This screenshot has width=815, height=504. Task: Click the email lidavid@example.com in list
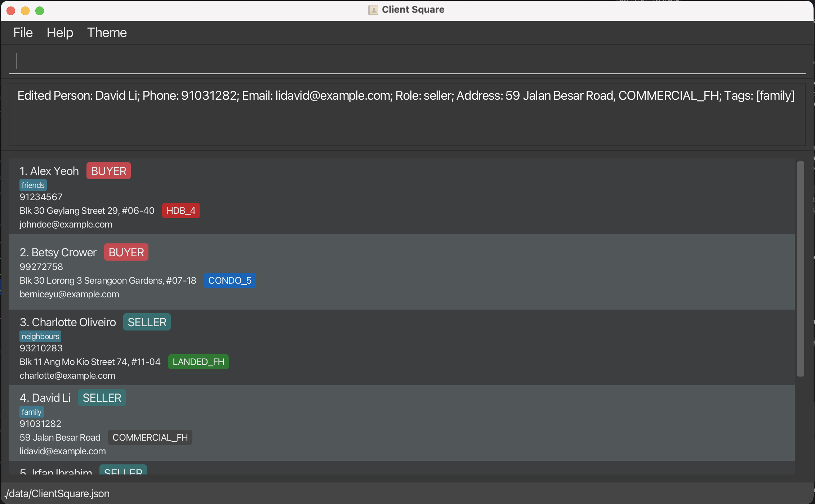[x=63, y=451]
